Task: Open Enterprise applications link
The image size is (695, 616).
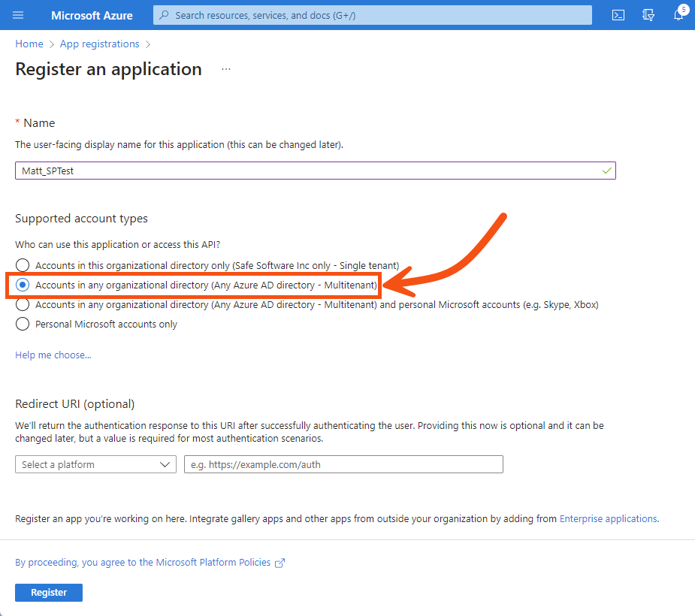Action: [609, 518]
